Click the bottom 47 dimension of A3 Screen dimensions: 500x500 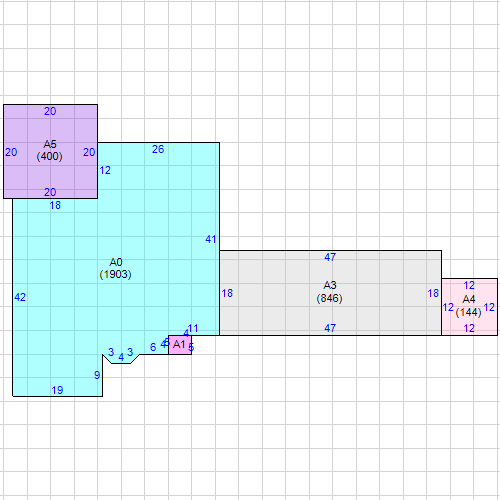click(x=330, y=328)
